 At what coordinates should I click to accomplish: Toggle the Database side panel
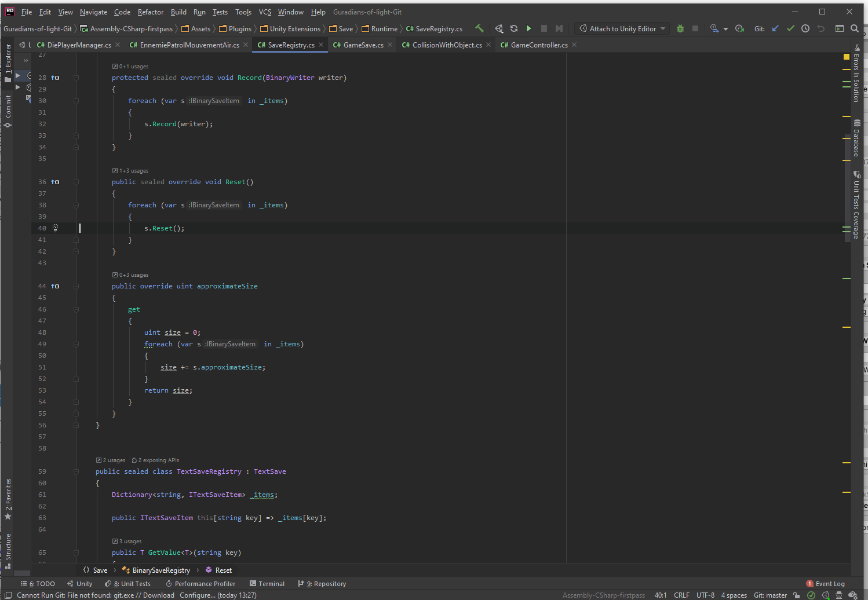click(x=856, y=138)
